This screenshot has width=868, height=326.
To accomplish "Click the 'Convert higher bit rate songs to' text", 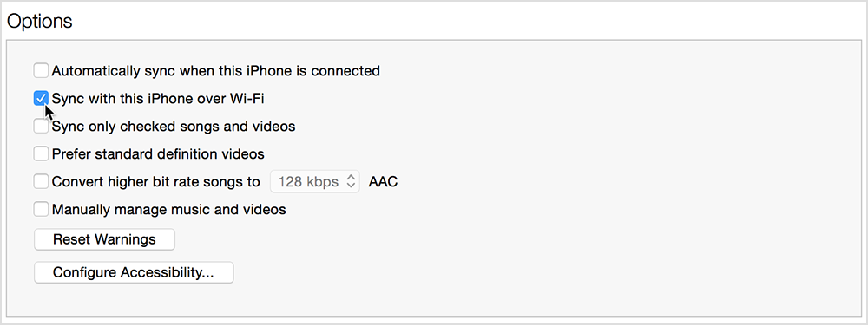I will click(156, 181).
